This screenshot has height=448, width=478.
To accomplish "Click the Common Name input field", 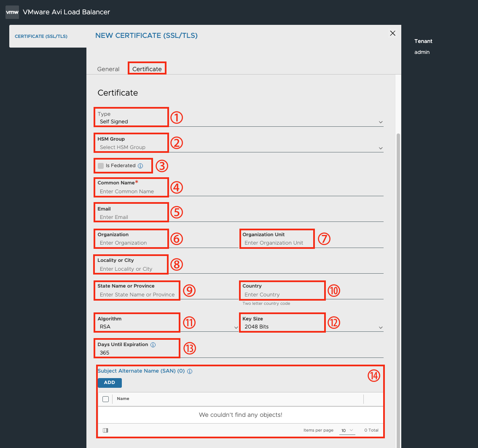I will 240,192.
